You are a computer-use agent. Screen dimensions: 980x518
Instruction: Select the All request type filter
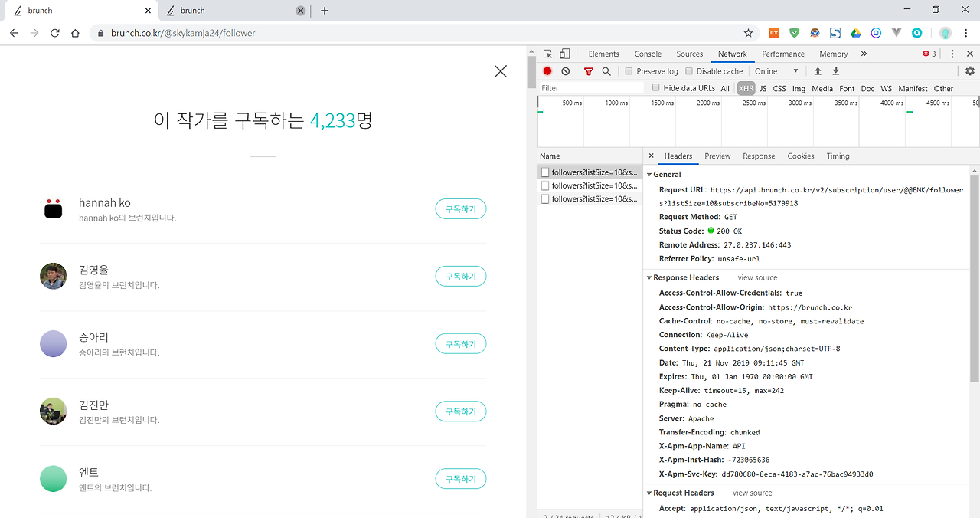click(x=725, y=88)
